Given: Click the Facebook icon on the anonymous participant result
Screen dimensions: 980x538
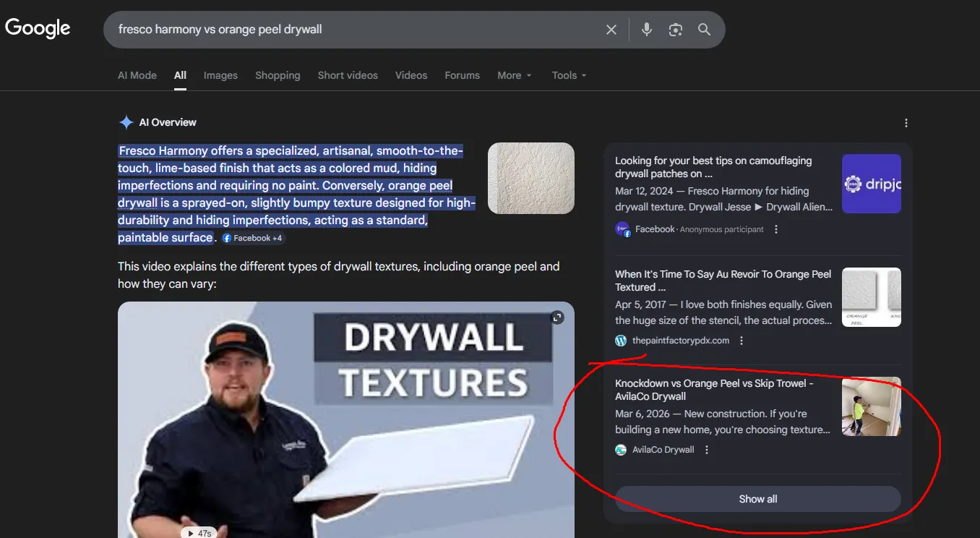Looking at the screenshot, I should [622, 229].
